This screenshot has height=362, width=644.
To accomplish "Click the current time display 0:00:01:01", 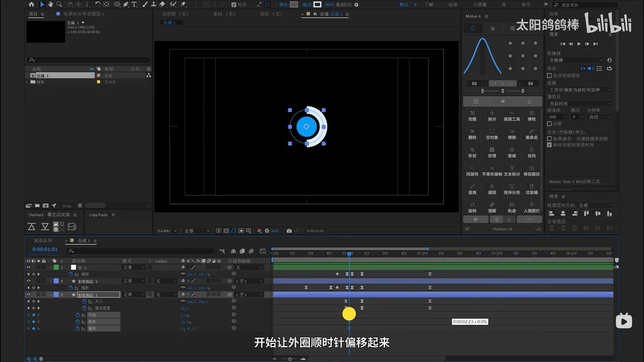I will [45, 249].
